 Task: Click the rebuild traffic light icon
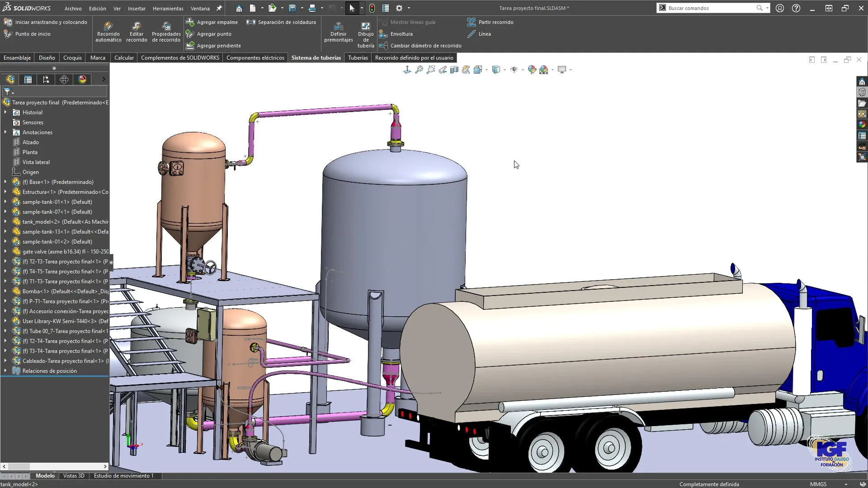pyautogui.click(x=372, y=8)
